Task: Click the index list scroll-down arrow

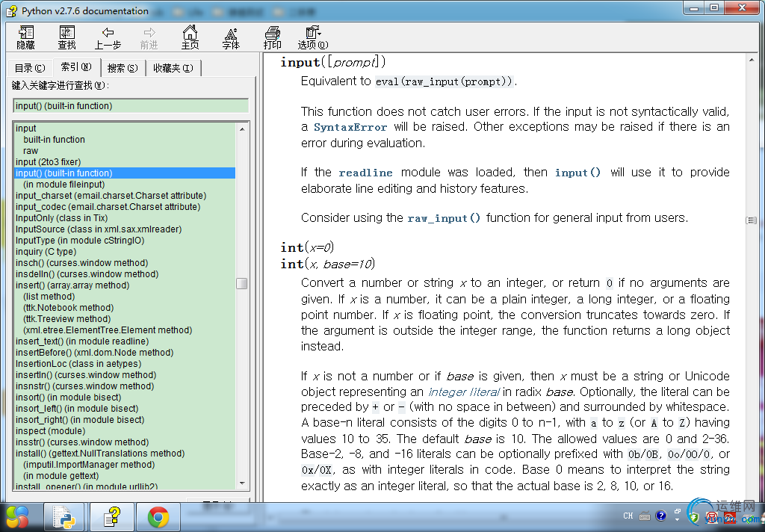Action: coord(242,483)
